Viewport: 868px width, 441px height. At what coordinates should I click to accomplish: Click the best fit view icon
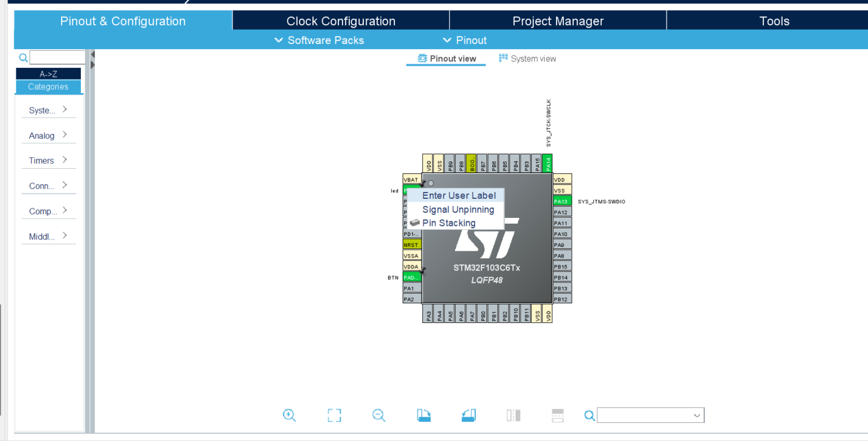point(334,415)
